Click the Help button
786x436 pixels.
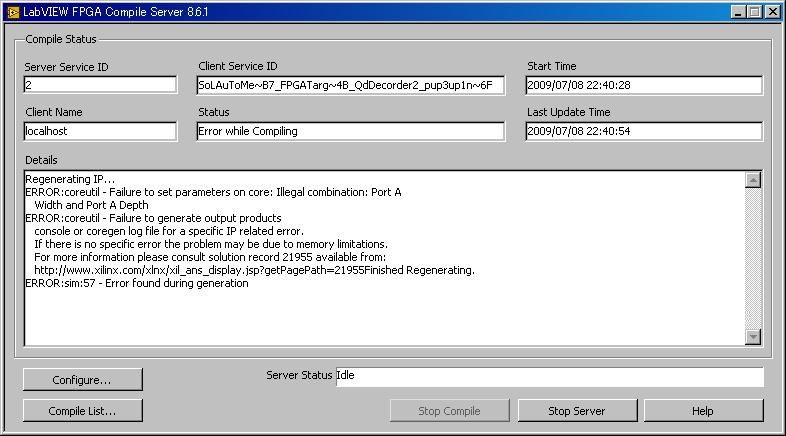(x=704, y=411)
